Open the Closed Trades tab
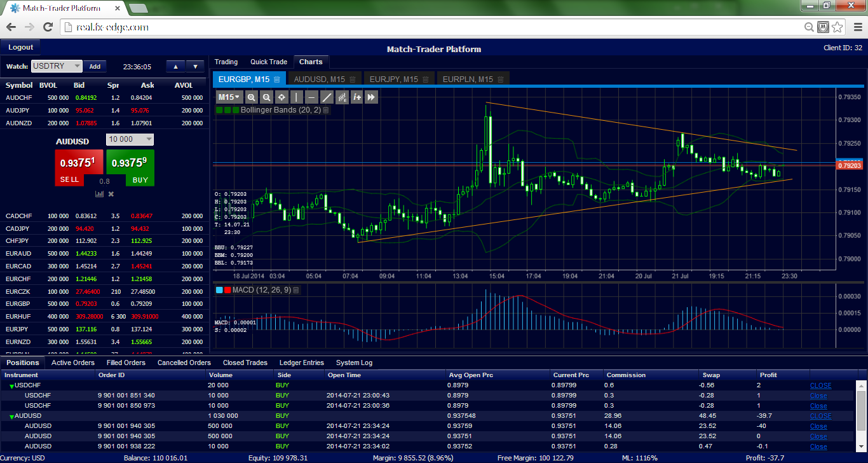Image resolution: width=868 pixels, height=463 pixels. (245, 363)
